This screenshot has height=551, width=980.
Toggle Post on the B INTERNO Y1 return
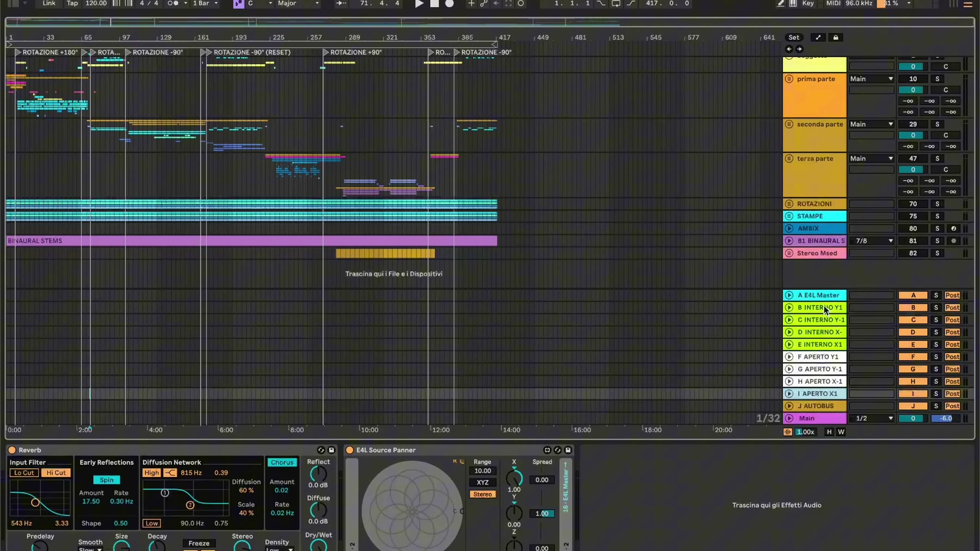[952, 308]
